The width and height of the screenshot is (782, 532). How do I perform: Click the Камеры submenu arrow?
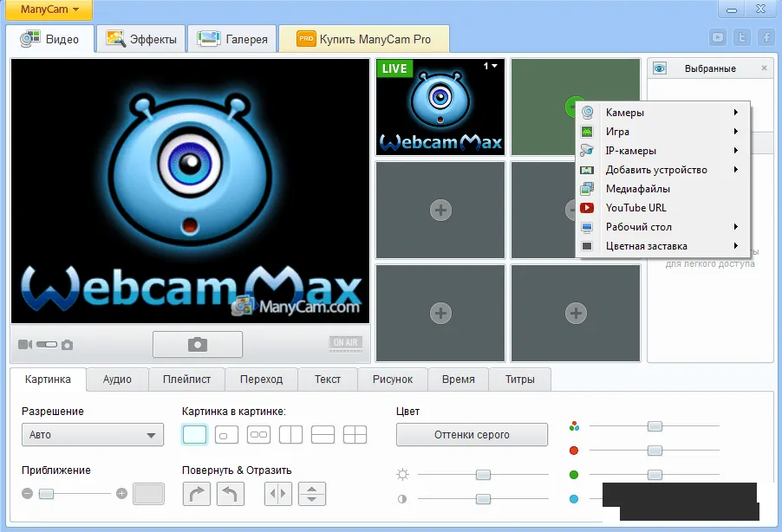click(736, 112)
